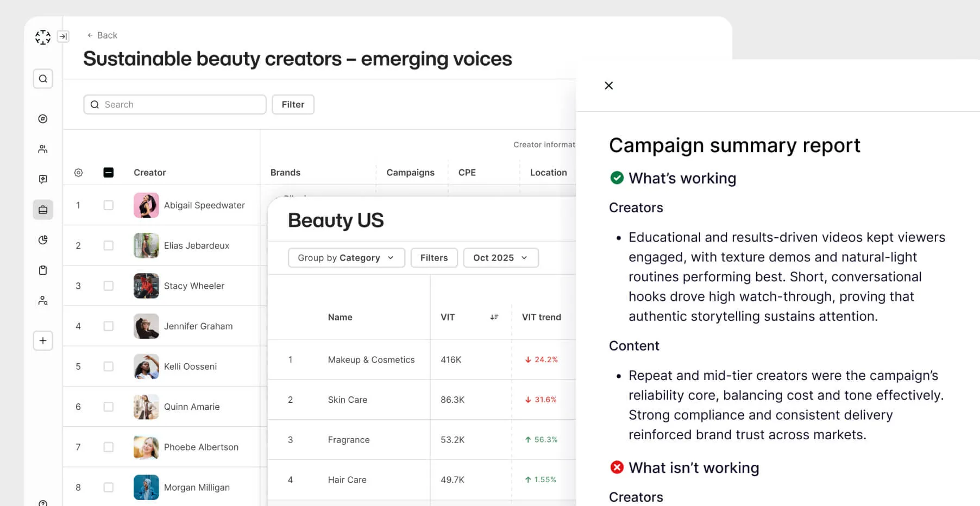Click the Name column header in Beauty US
The height and width of the screenshot is (506, 980).
point(340,317)
